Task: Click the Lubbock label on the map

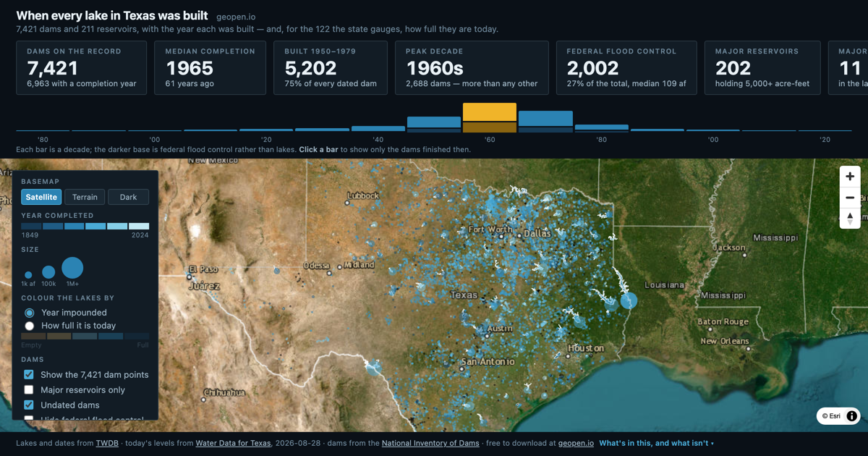Action: pyautogui.click(x=363, y=195)
